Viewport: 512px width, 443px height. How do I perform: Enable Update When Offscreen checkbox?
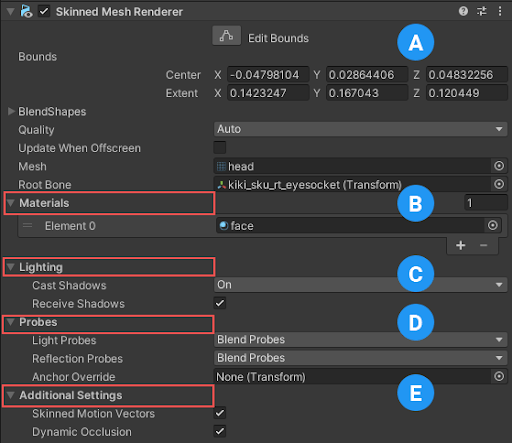pos(220,147)
